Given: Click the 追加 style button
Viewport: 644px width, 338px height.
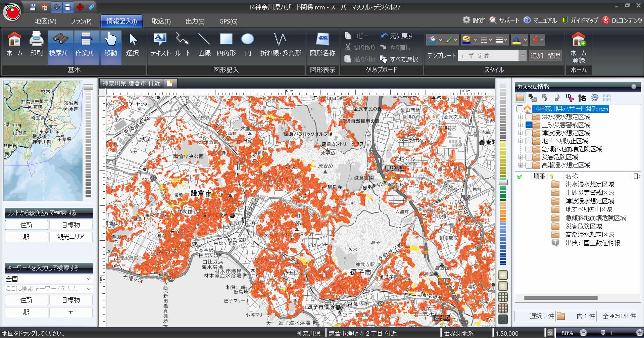Looking at the screenshot, I should coord(537,56).
